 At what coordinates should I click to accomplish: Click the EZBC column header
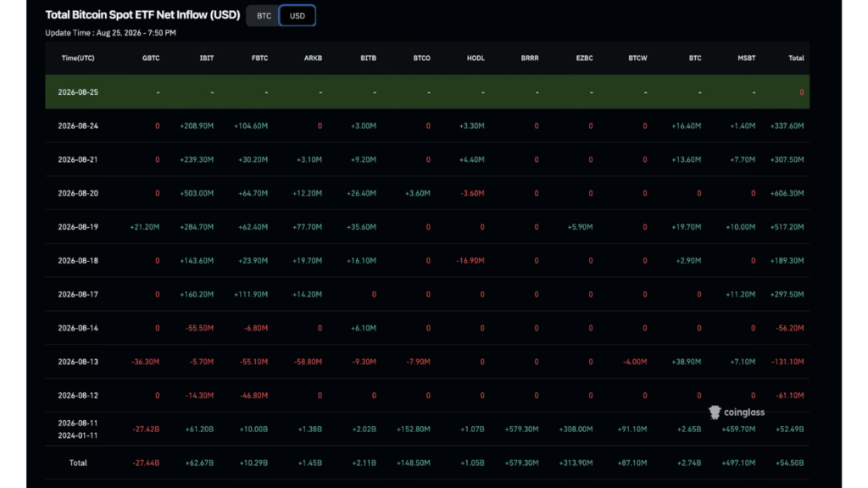[x=584, y=58]
